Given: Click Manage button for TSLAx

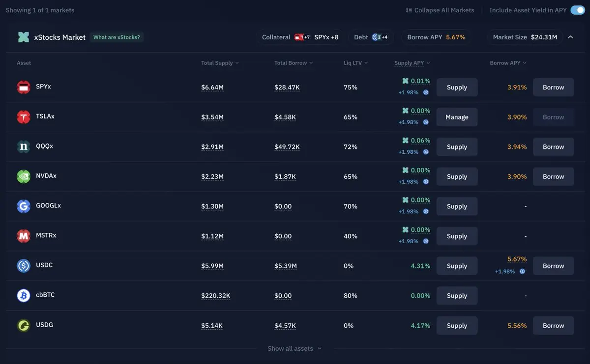Looking at the screenshot, I should coord(457,117).
